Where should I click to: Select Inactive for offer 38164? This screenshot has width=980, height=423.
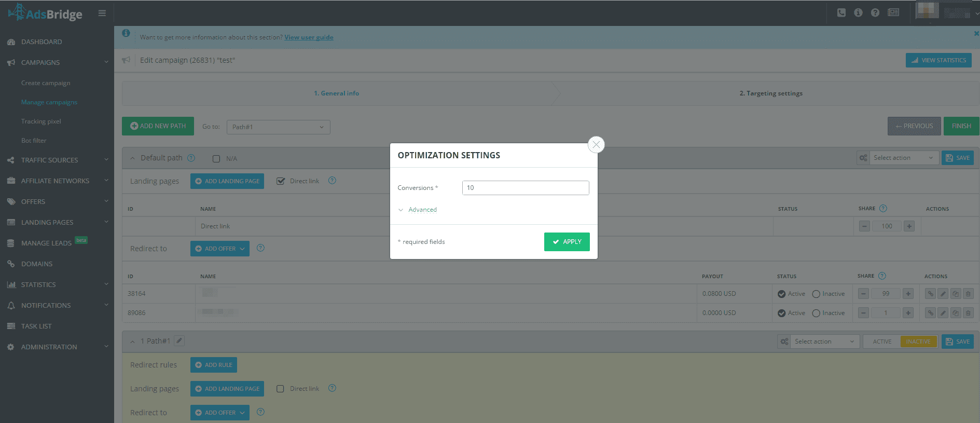coord(816,294)
